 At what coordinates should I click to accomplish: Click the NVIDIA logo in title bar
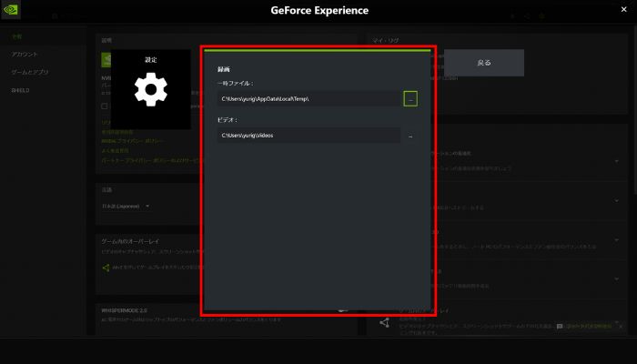coord(11,9)
